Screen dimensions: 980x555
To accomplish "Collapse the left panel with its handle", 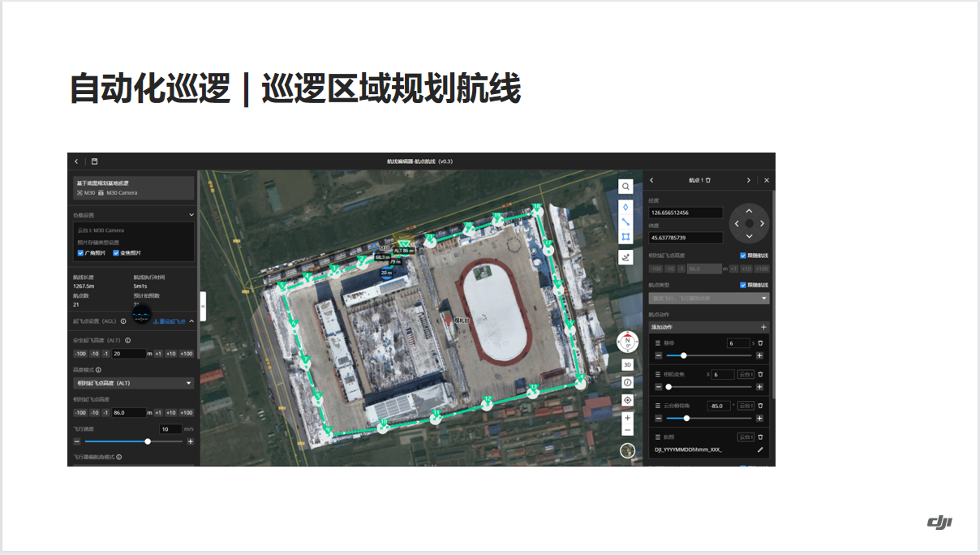I will [x=203, y=306].
